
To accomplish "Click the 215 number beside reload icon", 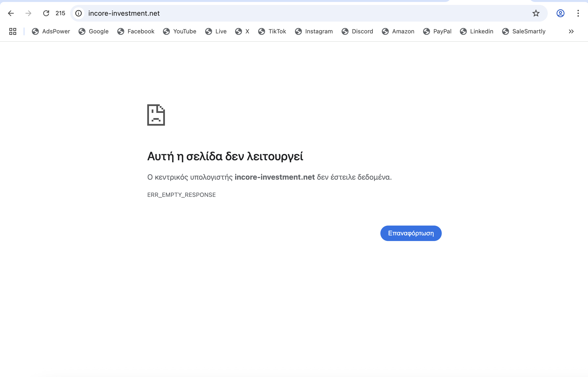I will click(60, 13).
